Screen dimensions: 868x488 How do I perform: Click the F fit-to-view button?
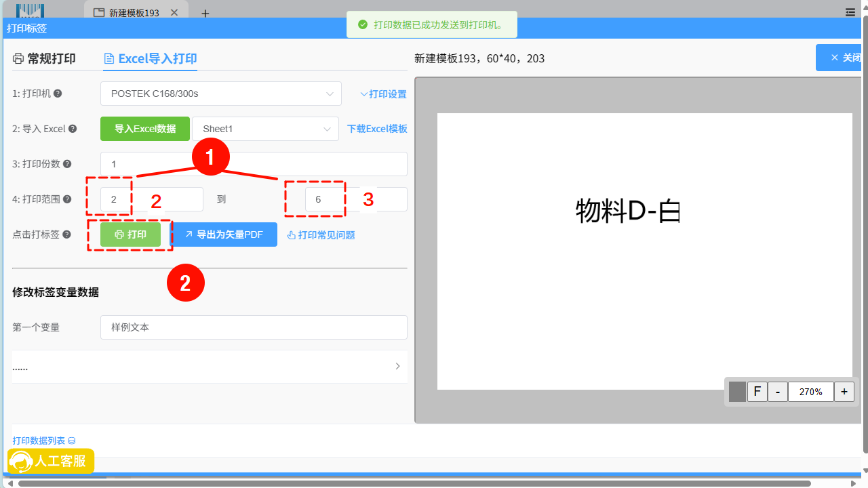point(757,392)
